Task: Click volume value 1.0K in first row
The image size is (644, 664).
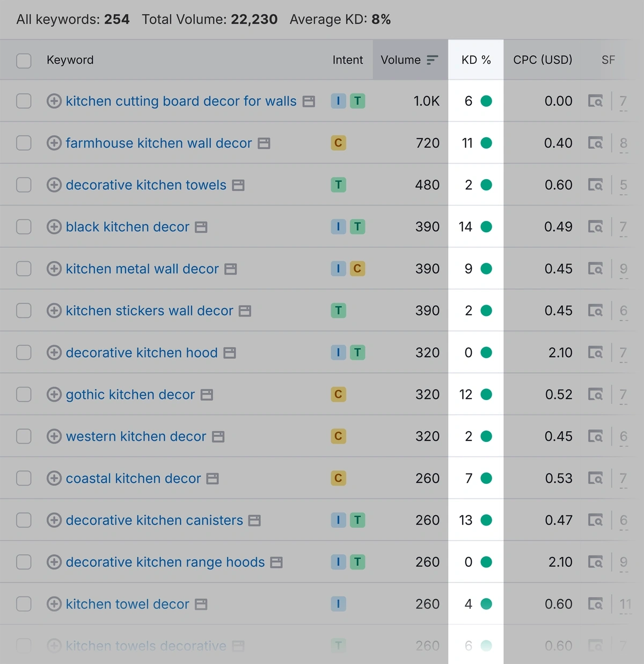Action: click(427, 101)
